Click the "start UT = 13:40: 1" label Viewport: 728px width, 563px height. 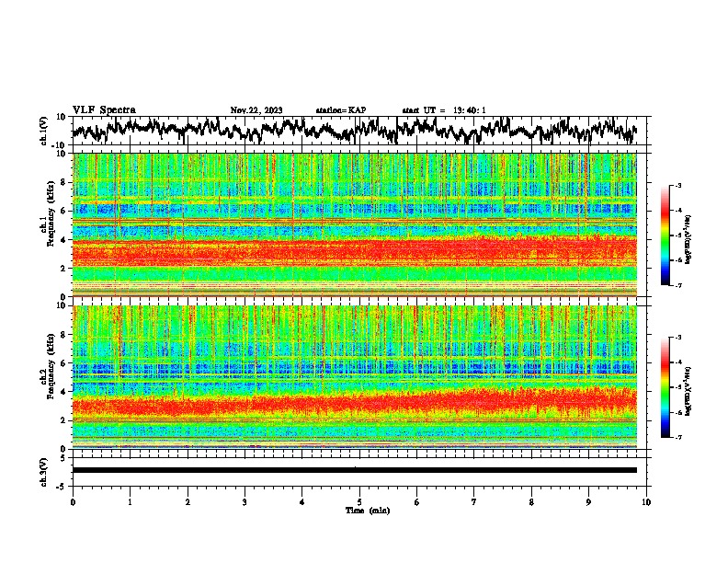[x=444, y=110]
